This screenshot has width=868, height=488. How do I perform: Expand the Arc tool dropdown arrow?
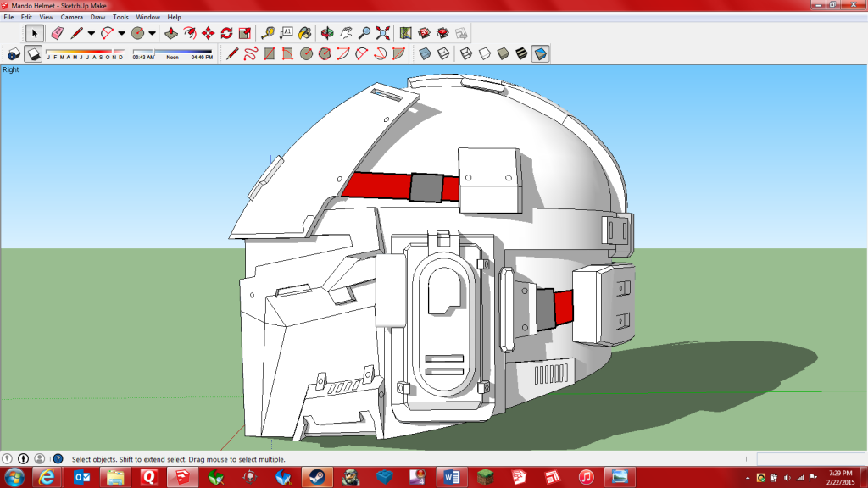[x=122, y=34]
